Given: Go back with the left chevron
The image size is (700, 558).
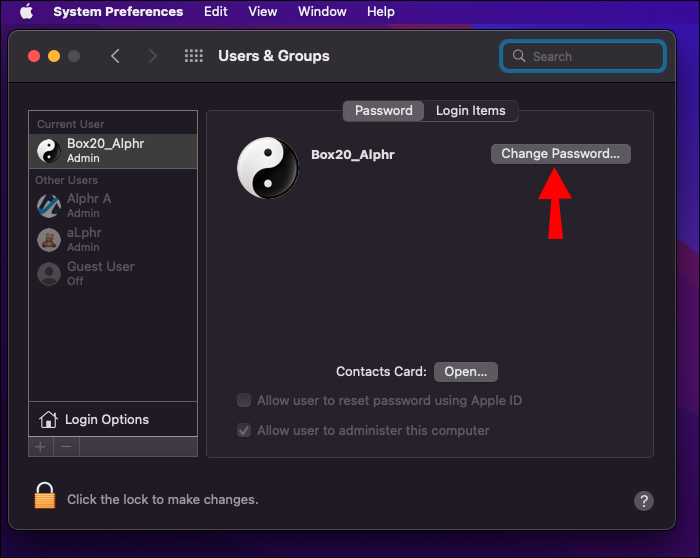Looking at the screenshot, I should click(115, 56).
